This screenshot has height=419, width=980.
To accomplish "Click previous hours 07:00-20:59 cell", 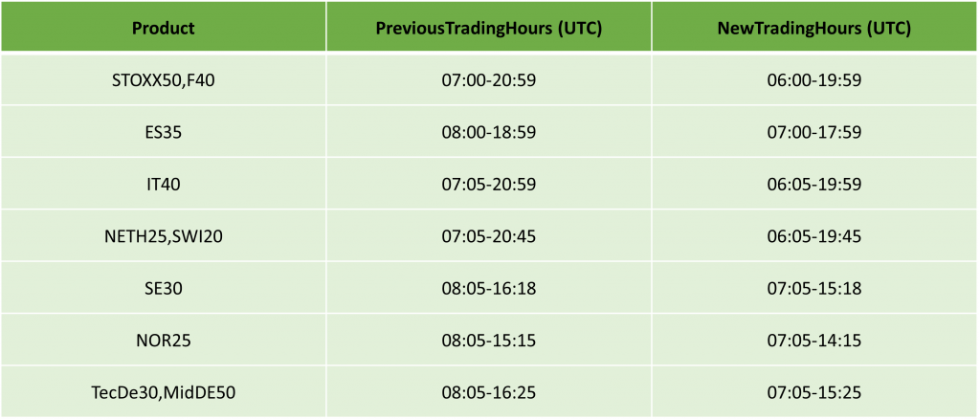I will [489, 80].
